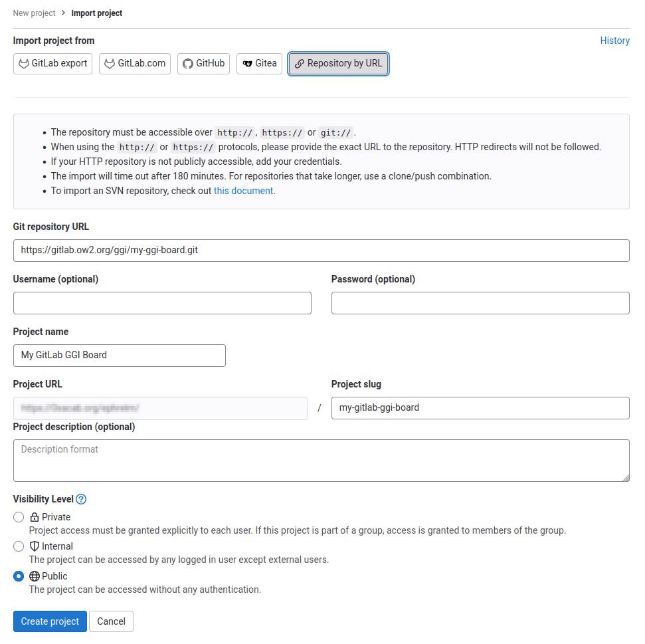Click inside the Project description text area
The image size is (645, 644).
[x=322, y=460]
